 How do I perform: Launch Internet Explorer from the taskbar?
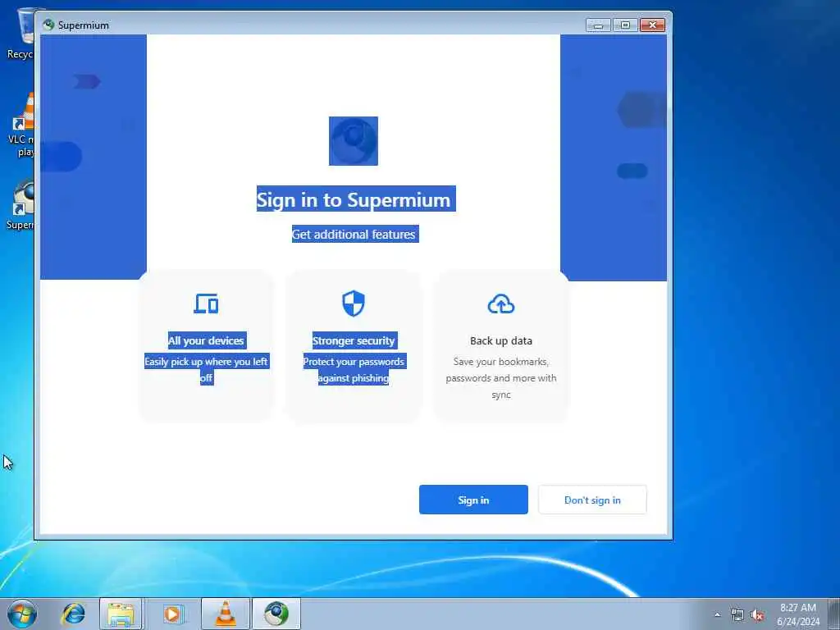click(73, 614)
